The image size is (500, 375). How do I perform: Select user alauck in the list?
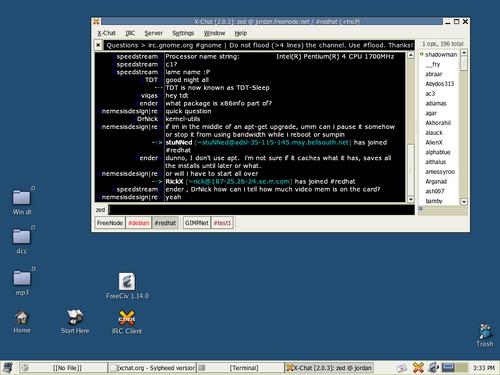[434, 133]
